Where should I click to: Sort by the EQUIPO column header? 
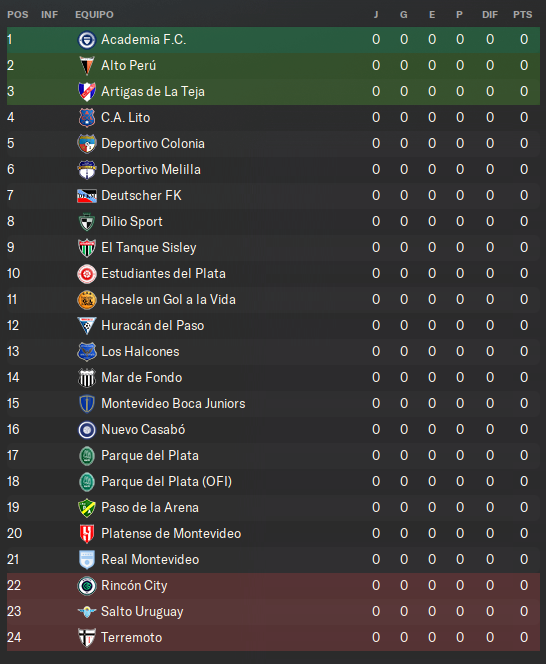94,15
